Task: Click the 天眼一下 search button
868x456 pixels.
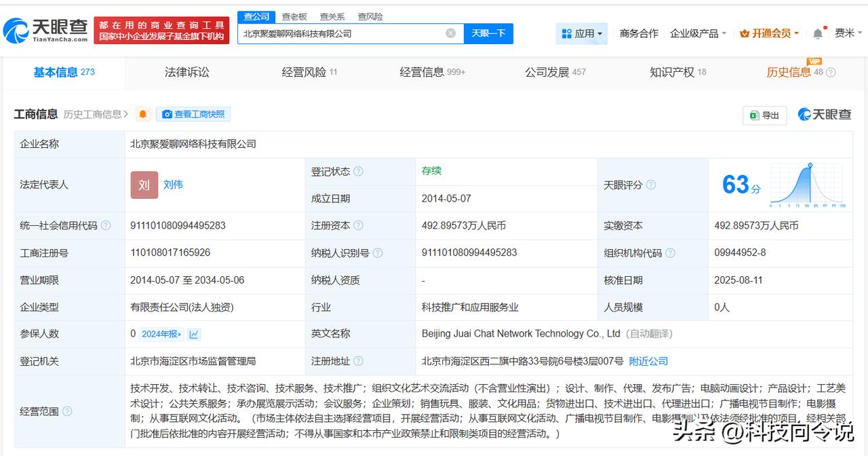Action: pyautogui.click(x=488, y=33)
